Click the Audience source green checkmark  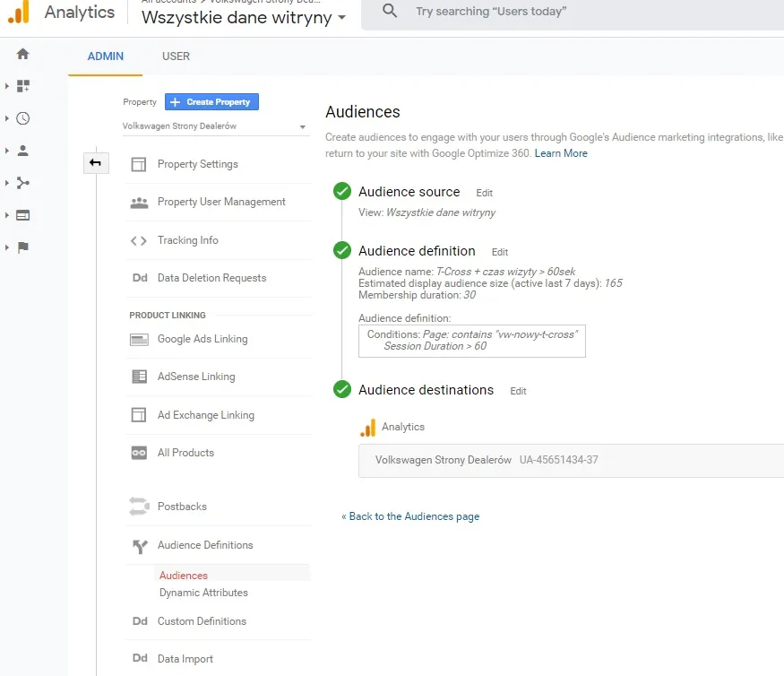[x=342, y=191]
